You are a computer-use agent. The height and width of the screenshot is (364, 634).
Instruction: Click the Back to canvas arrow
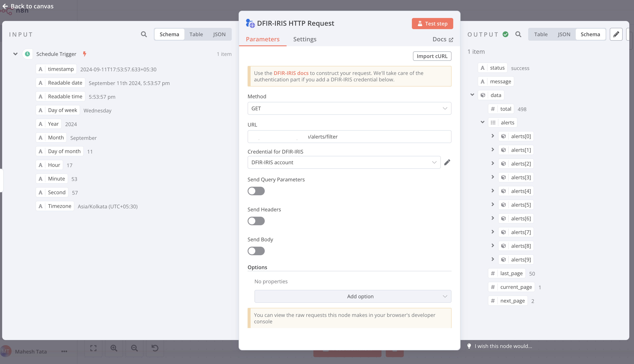(5, 6)
